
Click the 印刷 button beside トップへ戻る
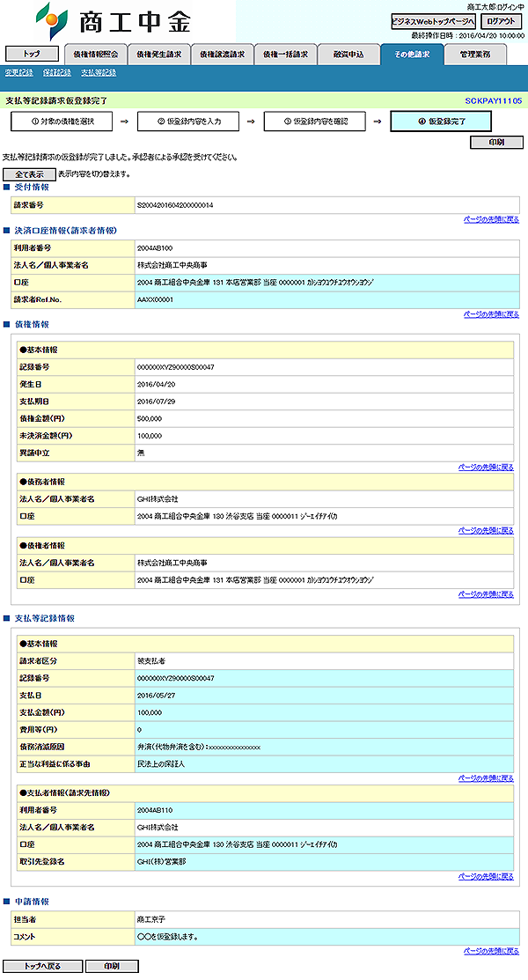tap(112, 966)
